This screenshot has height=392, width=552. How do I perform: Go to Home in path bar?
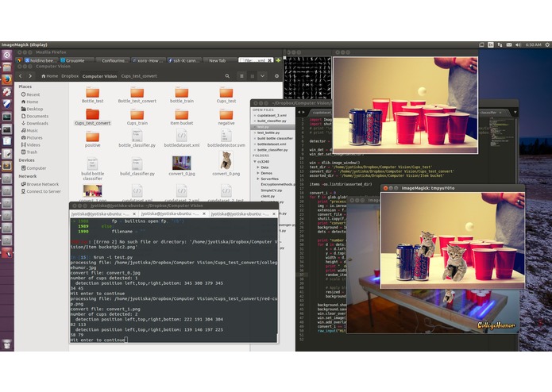coord(49,76)
